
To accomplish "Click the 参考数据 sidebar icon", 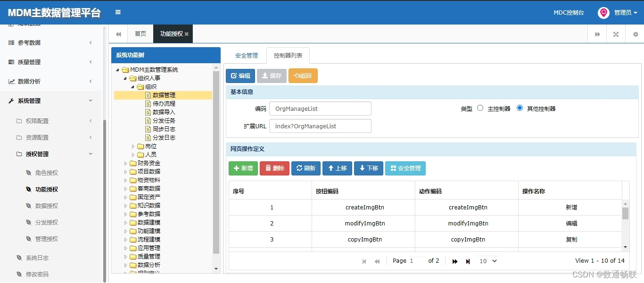I will 11,42.
